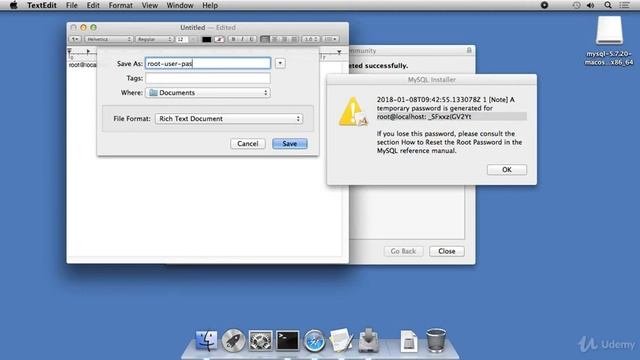This screenshot has width=640, height=360.
Task: Open the line spacing 1.0 dropdown
Action: (311, 39)
